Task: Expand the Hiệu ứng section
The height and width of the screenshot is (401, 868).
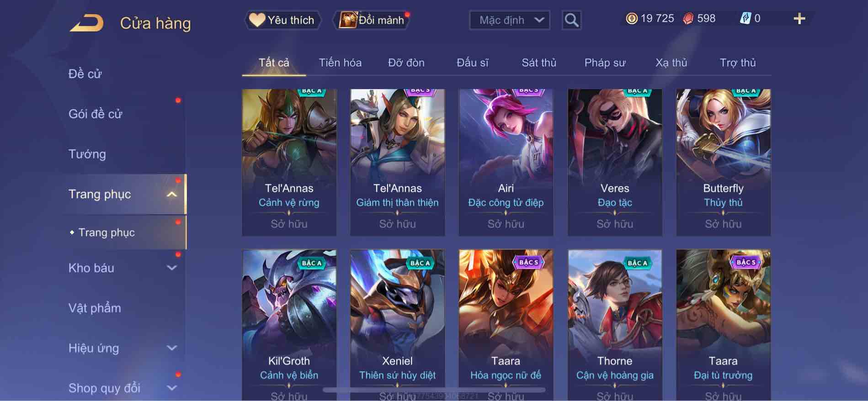Action: click(x=171, y=348)
